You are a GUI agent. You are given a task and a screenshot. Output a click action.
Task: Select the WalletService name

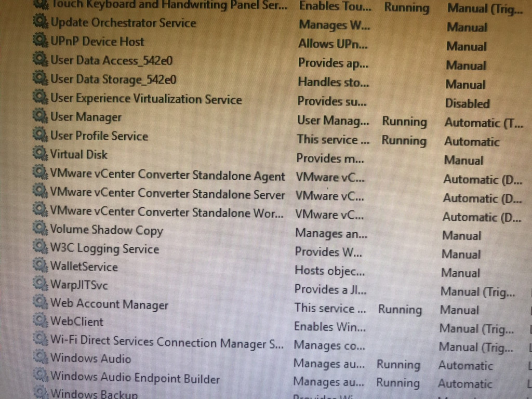click(84, 267)
